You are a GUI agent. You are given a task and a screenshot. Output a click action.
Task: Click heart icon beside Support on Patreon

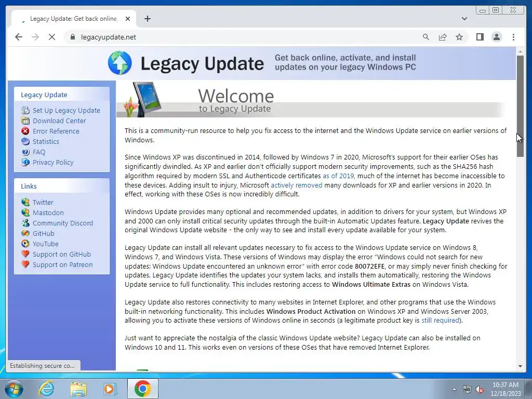point(25,264)
